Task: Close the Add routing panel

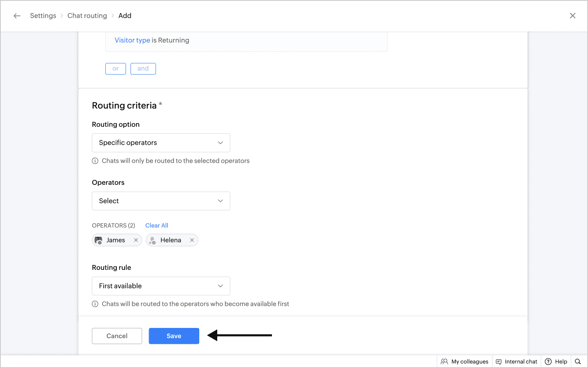Action: [x=572, y=16]
